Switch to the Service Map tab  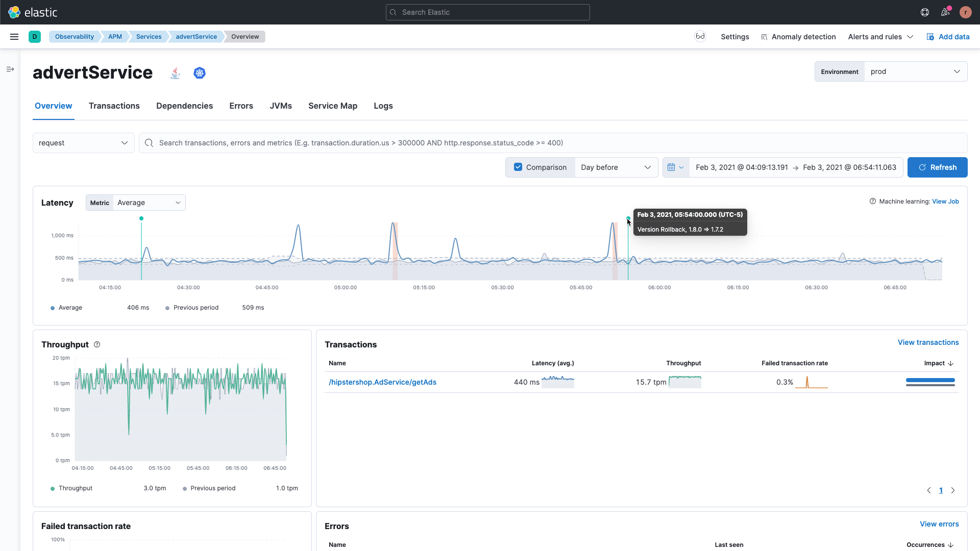pos(333,106)
